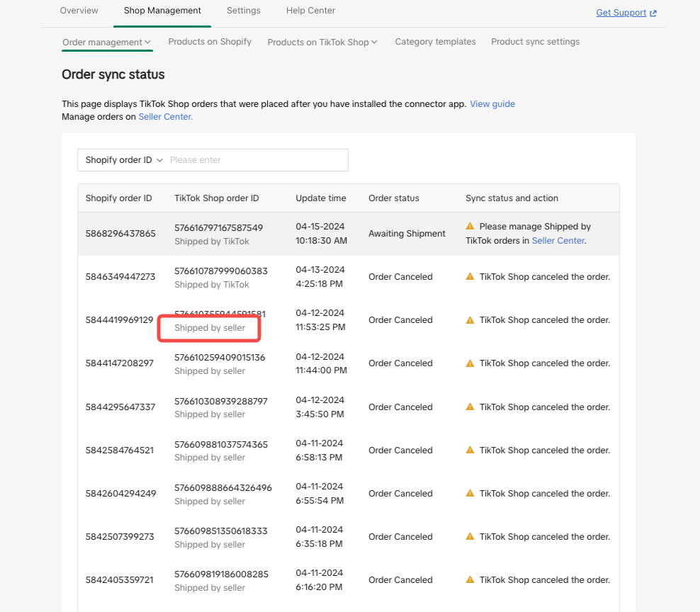700x612 pixels.
Task: Click TikTok order ID 576610308939288797
Action: (x=220, y=402)
